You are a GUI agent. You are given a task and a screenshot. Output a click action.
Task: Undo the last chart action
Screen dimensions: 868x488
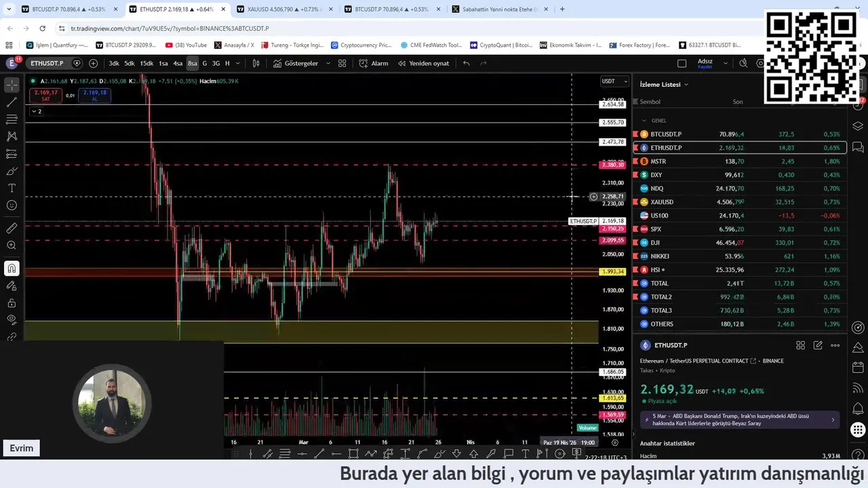pos(466,63)
